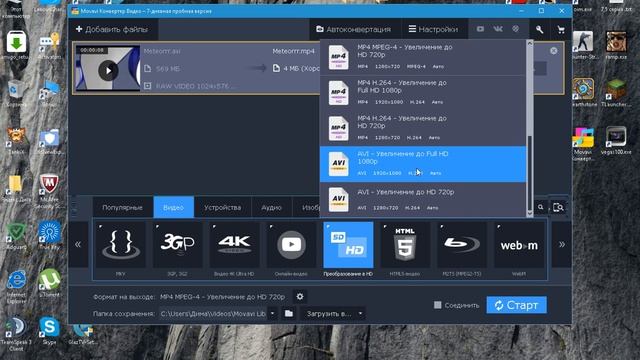The height and width of the screenshot is (360, 640).
Task: Open vegas100.exe on the desktop
Action: point(616,140)
